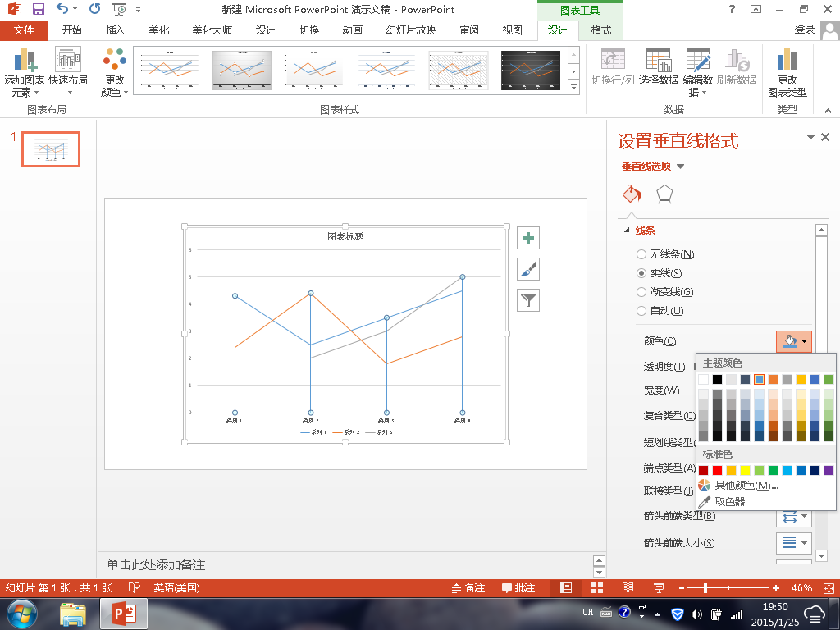The width and height of the screenshot is (840, 630).
Task: Close the format vertical line pane
Action: coord(825,137)
